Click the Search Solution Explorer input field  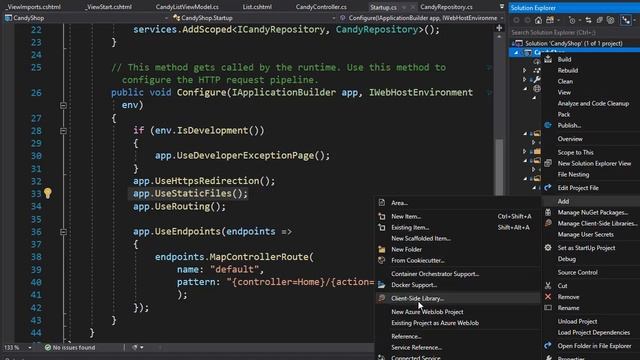[x=574, y=32]
